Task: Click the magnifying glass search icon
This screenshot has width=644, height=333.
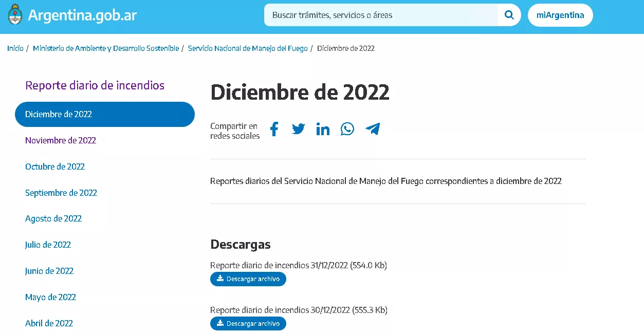Action: (509, 15)
